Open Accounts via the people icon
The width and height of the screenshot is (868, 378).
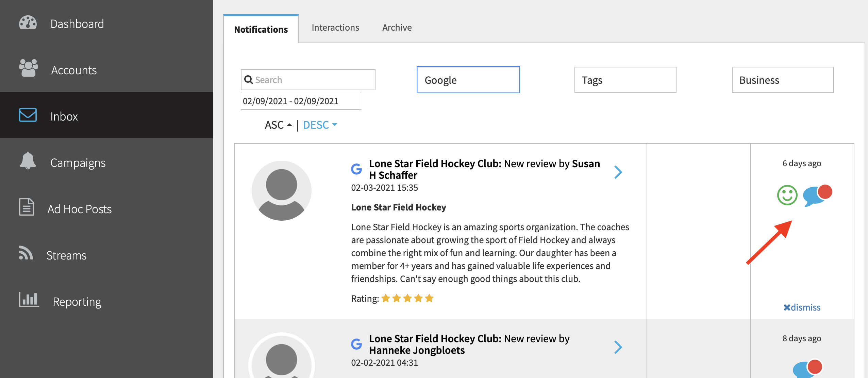(x=28, y=68)
